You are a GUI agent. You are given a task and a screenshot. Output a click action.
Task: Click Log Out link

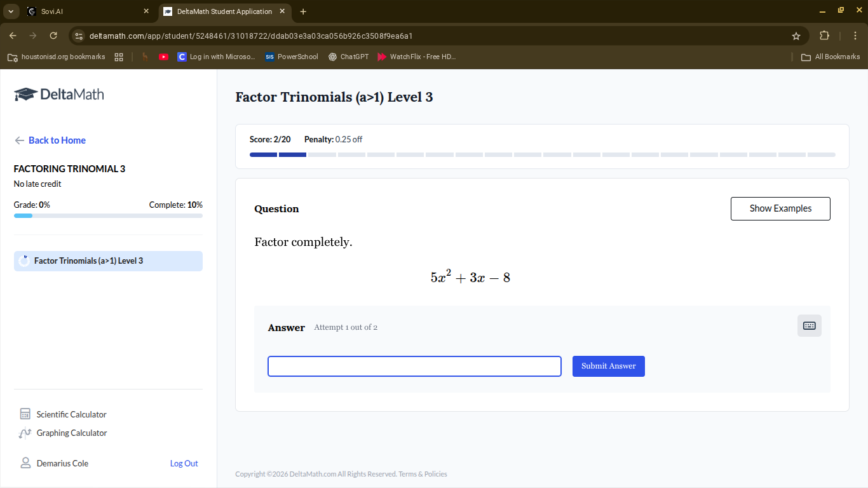[184, 463]
